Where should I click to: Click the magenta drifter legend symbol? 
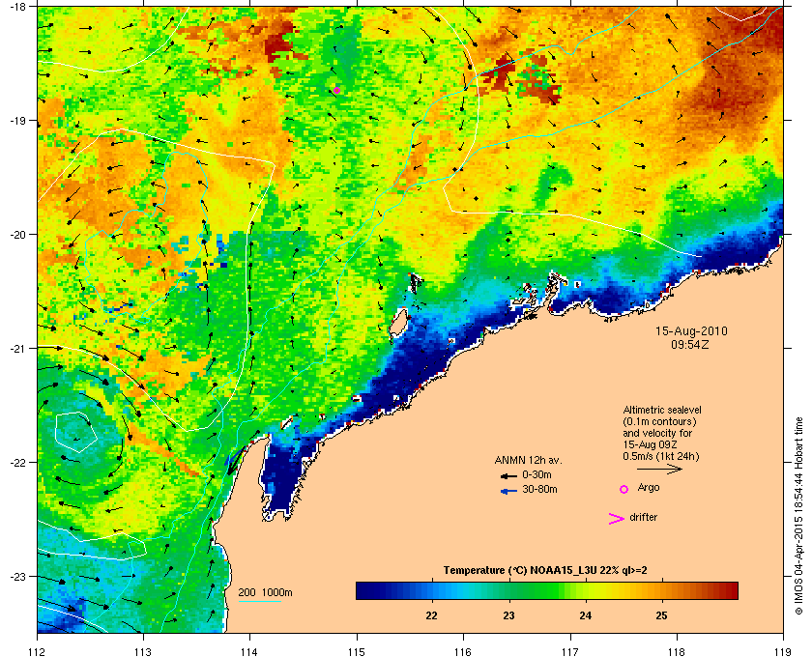pyautogui.click(x=617, y=519)
